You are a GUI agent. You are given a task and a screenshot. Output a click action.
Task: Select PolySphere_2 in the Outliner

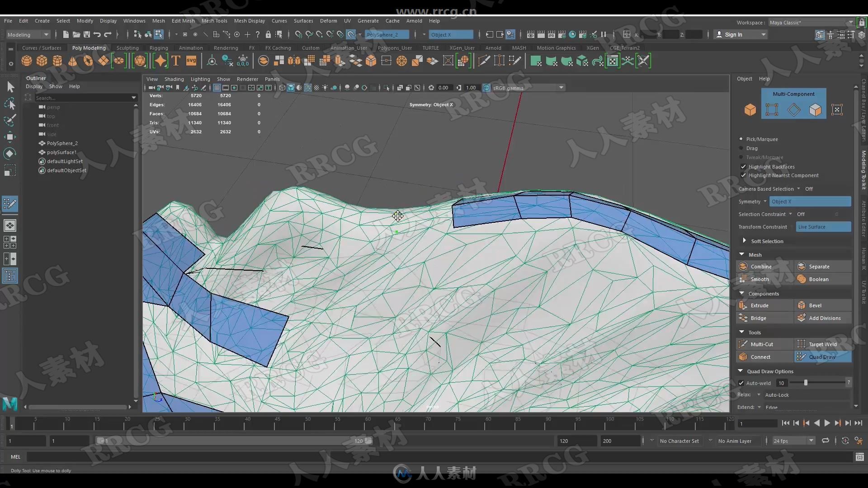tap(62, 143)
